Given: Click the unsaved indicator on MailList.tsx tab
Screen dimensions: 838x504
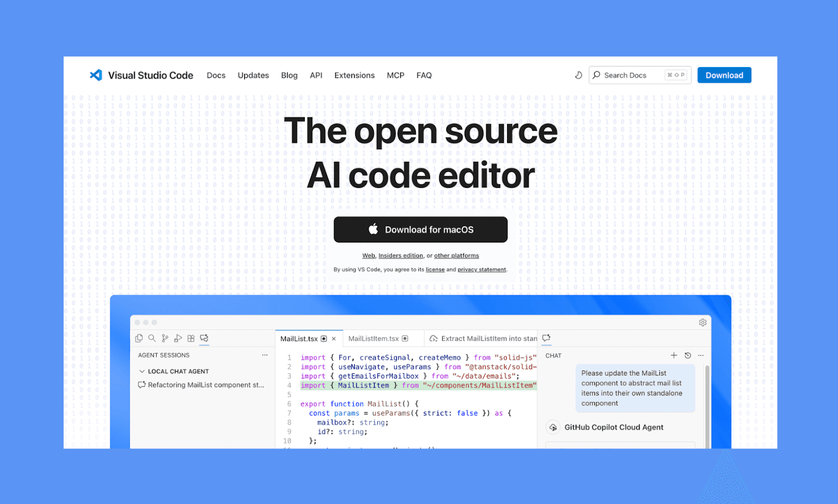Looking at the screenshot, I should click(x=324, y=339).
